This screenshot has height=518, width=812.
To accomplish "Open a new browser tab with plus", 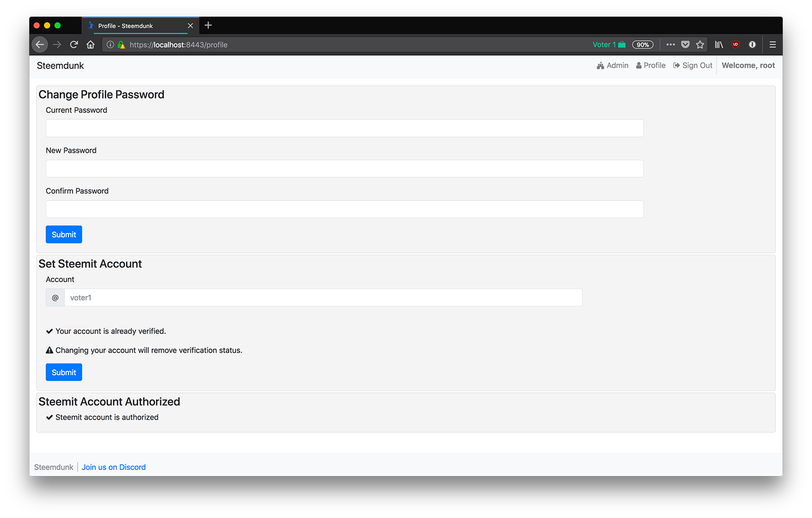I will [208, 25].
